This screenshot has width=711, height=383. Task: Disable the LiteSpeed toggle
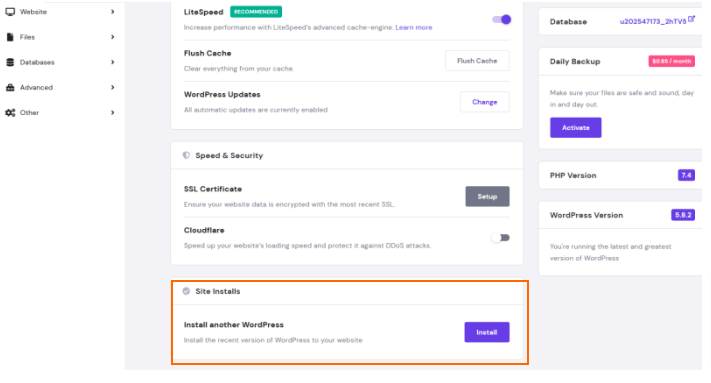[502, 19]
